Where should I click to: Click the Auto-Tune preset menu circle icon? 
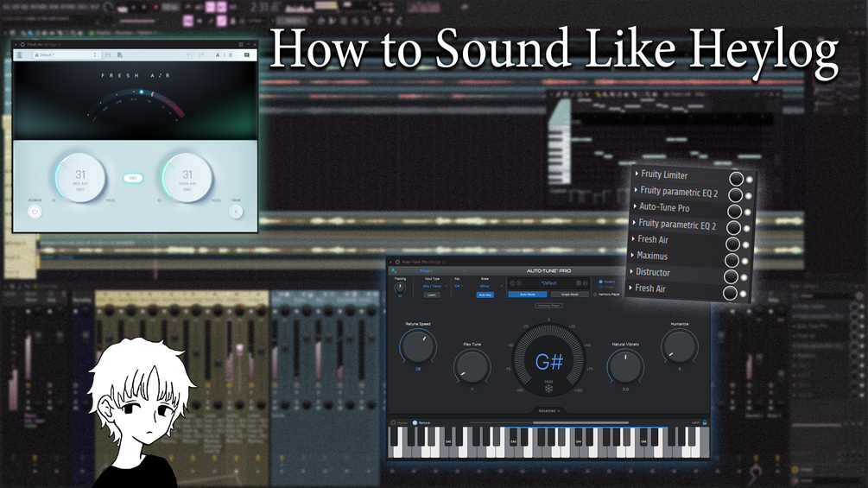point(585,283)
